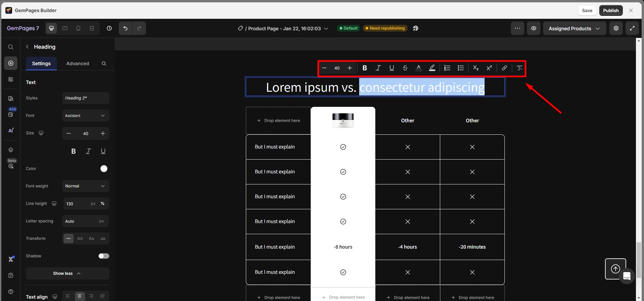Click the strikethrough icon in floating toolbar
Viewport: 644px width, 301px height.
point(405,68)
